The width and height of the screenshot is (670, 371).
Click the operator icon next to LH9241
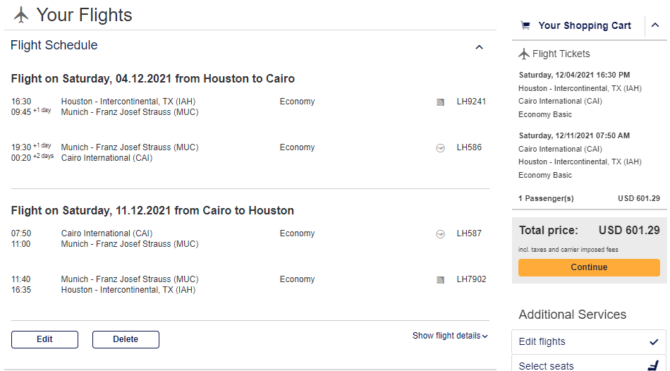coord(440,102)
